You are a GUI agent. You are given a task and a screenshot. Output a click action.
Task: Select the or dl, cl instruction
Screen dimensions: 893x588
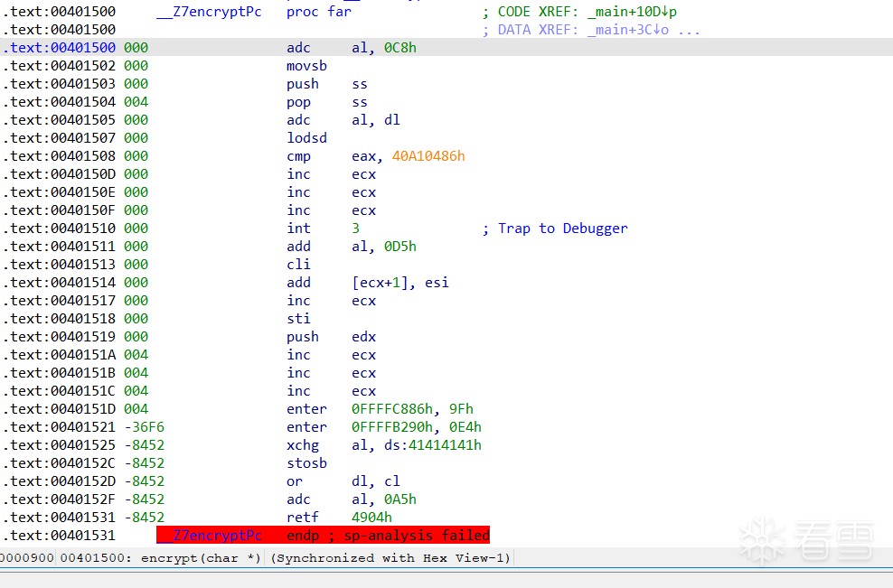point(343,481)
